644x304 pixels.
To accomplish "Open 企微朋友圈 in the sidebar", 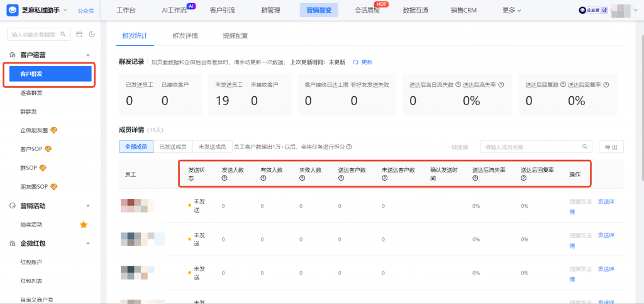I will pos(34,130).
